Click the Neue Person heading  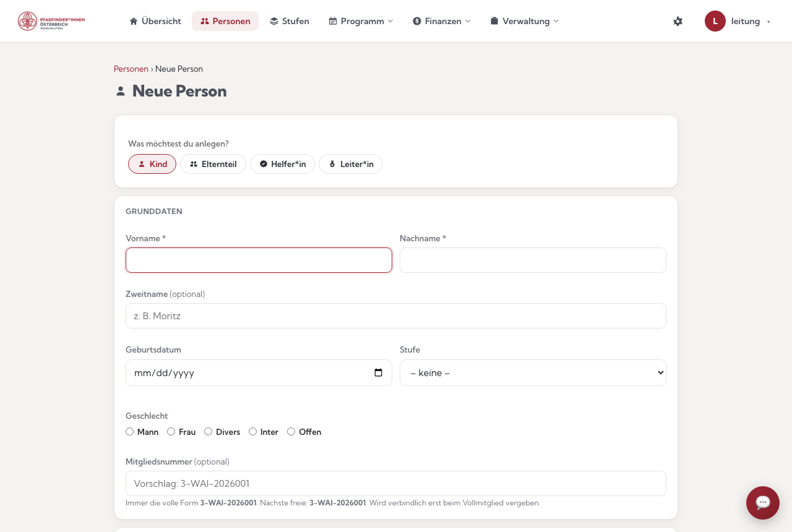pyautogui.click(x=179, y=91)
